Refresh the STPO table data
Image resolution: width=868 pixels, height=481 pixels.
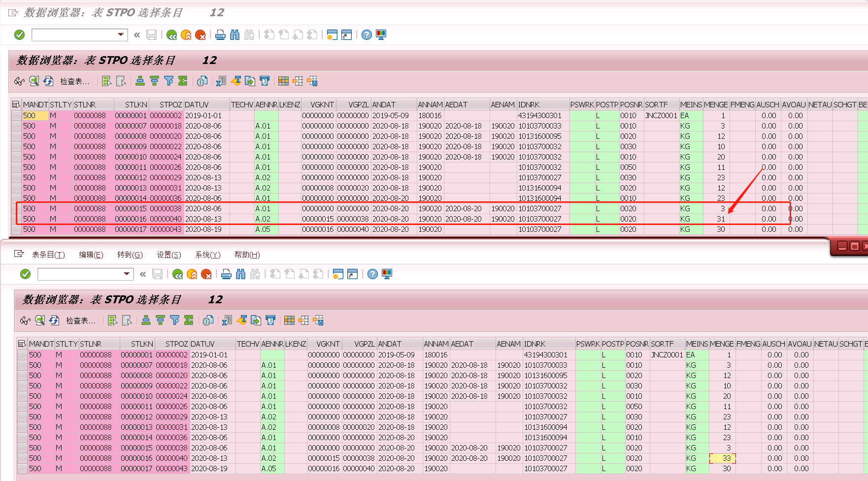48,81
